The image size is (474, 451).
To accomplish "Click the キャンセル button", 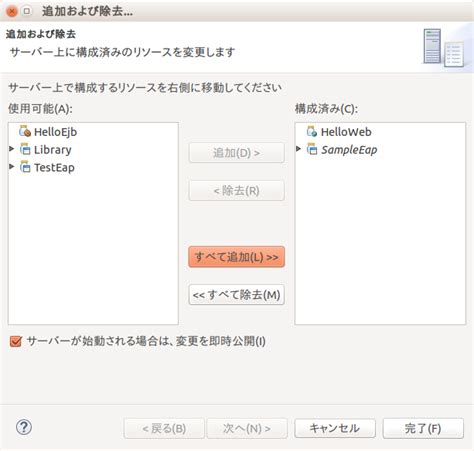I will pos(335,428).
